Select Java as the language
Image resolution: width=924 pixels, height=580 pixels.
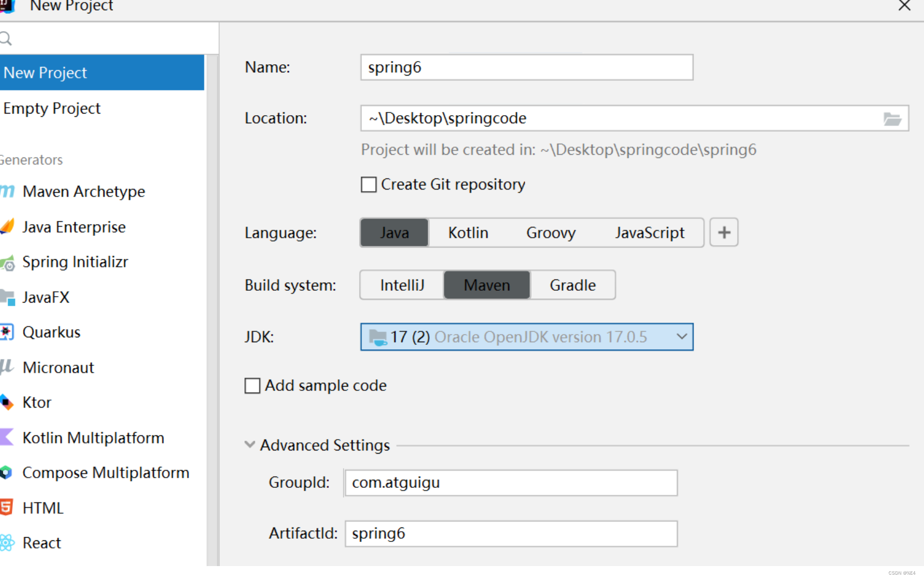click(394, 232)
